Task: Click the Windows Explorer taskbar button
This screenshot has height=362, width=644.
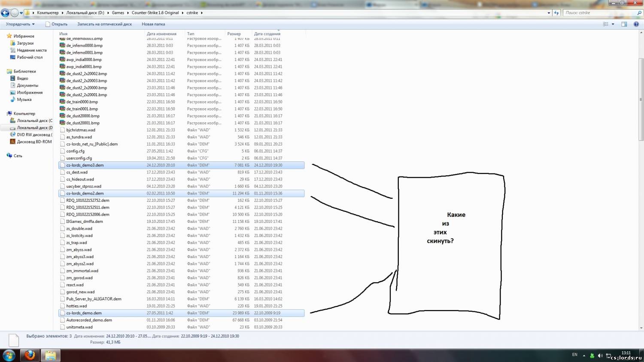Action: click(50, 355)
